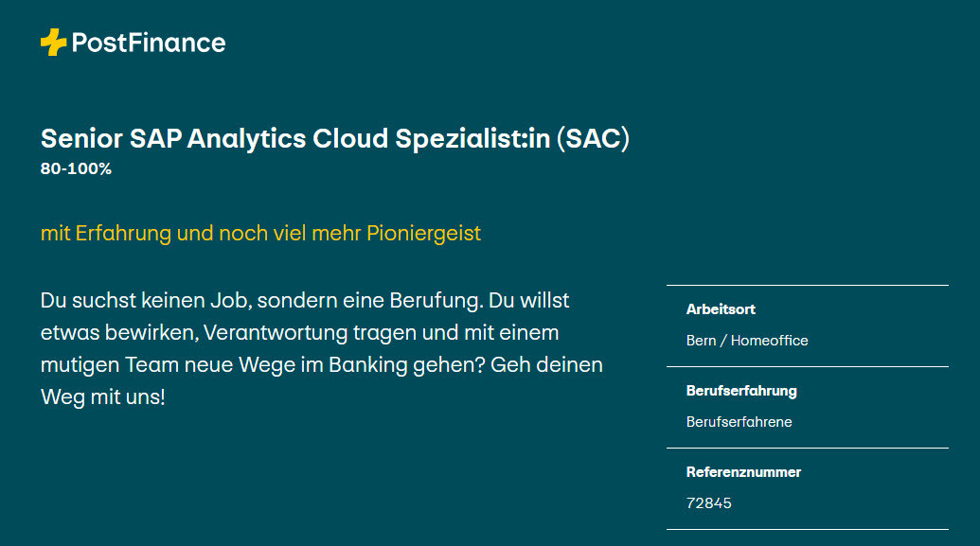Click the (SAC) abbreviation in the heading
Image resolution: width=980 pixels, height=546 pixels.
tap(592, 138)
